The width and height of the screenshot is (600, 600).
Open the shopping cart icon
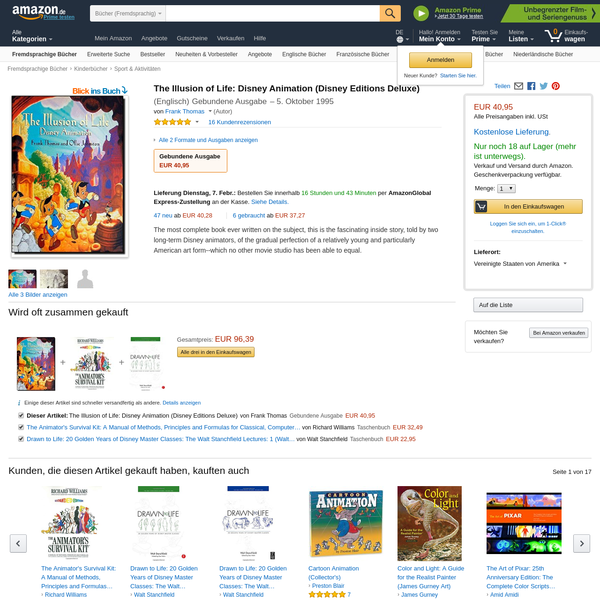(x=553, y=36)
